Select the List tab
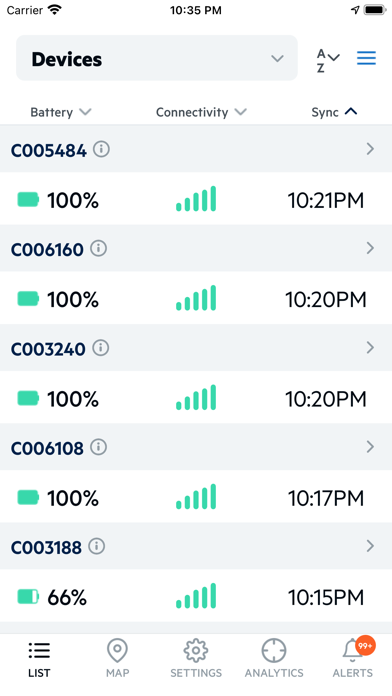 (x=39, y=660)
